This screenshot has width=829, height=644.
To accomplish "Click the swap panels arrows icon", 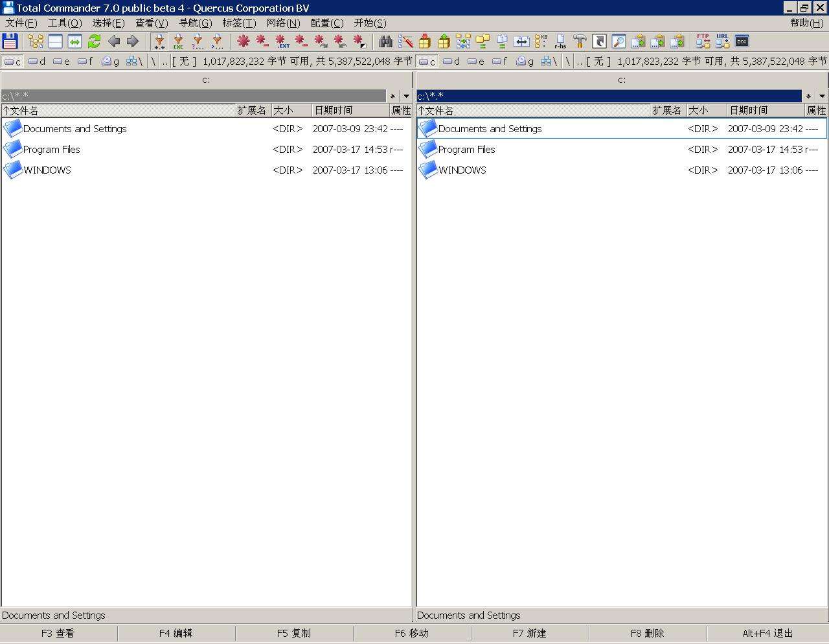I will [x=74, y=41].
